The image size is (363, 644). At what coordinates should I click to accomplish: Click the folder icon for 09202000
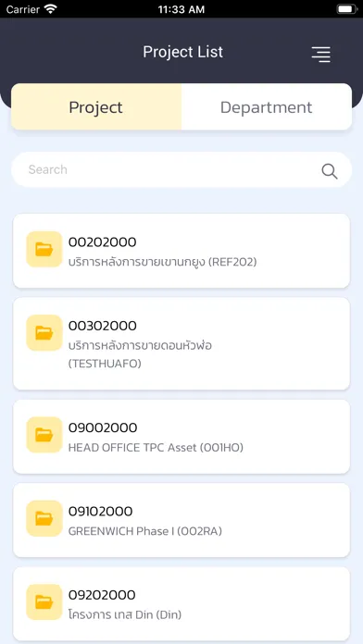(x=44, y=602)
